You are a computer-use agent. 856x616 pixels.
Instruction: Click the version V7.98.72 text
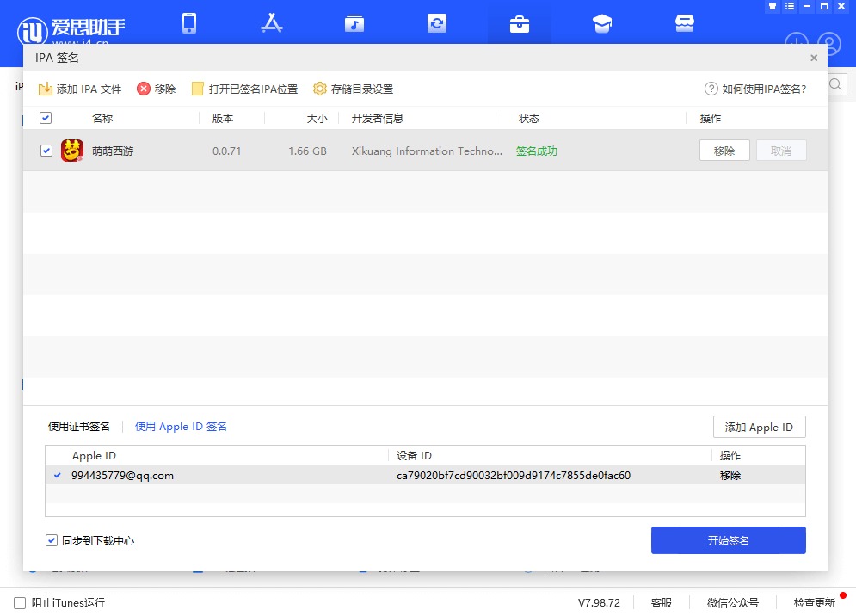point(599,603)
